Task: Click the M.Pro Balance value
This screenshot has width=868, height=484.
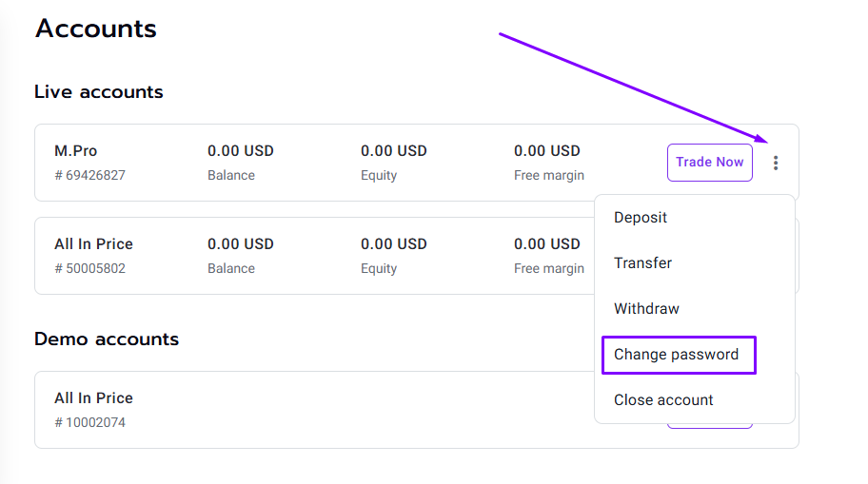Action: coord(240,151)
